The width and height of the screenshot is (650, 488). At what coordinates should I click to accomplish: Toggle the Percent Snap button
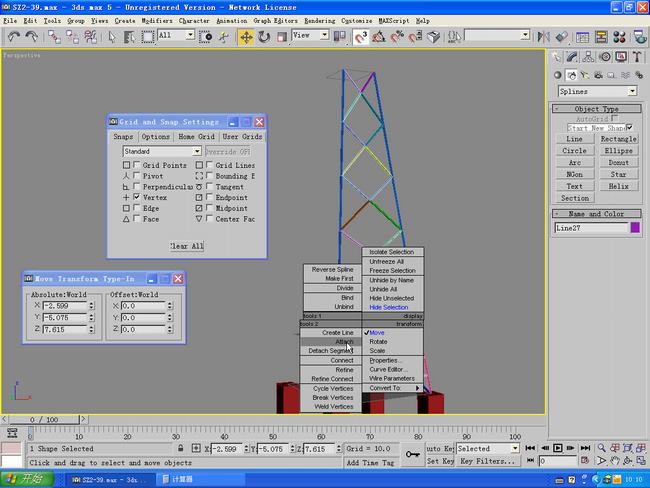point(396,37)
